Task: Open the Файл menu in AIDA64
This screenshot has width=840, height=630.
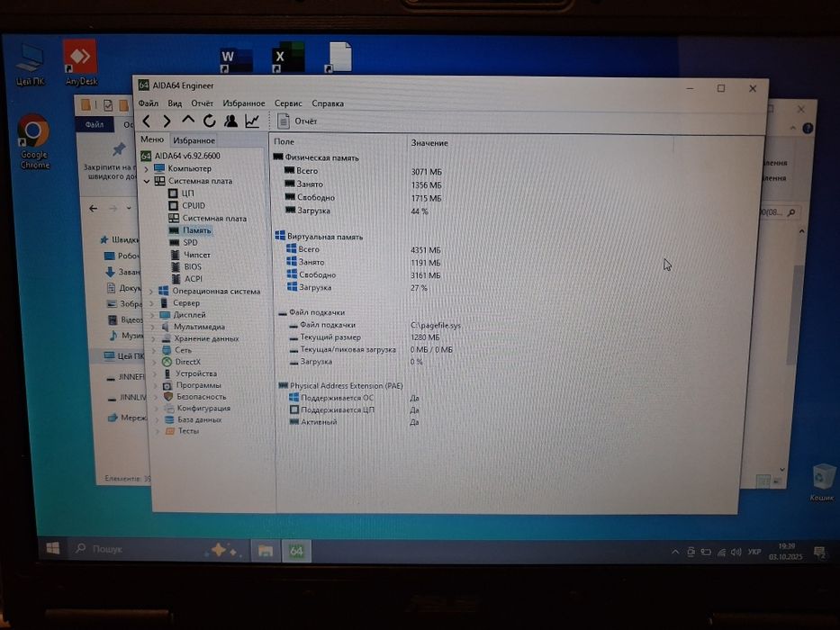Action: (149, 103)
